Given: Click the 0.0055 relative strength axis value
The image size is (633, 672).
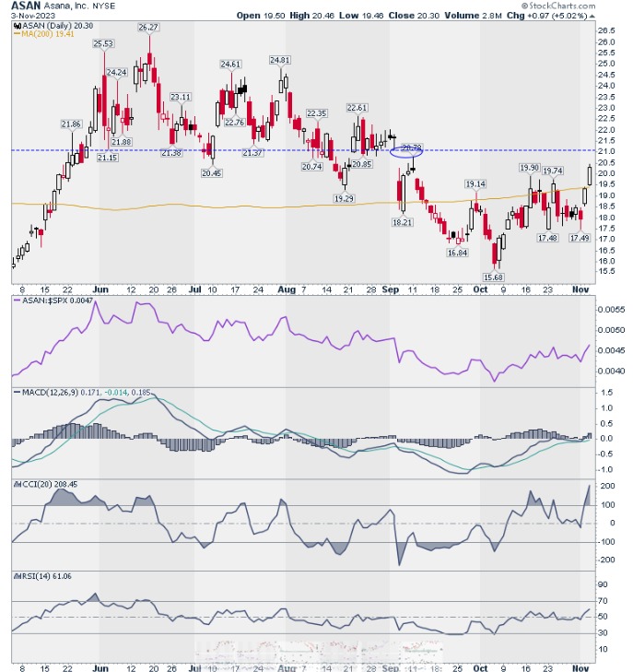Looking at the screenshot, I should 611,310.
